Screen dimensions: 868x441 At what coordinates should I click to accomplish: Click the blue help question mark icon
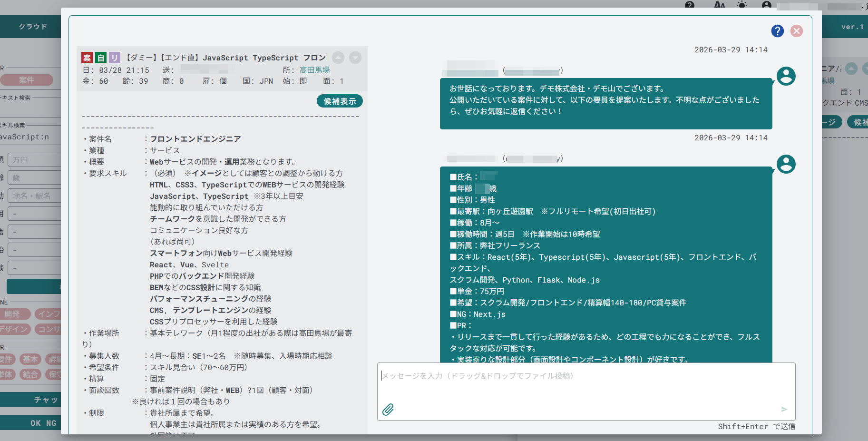[777, 31]
